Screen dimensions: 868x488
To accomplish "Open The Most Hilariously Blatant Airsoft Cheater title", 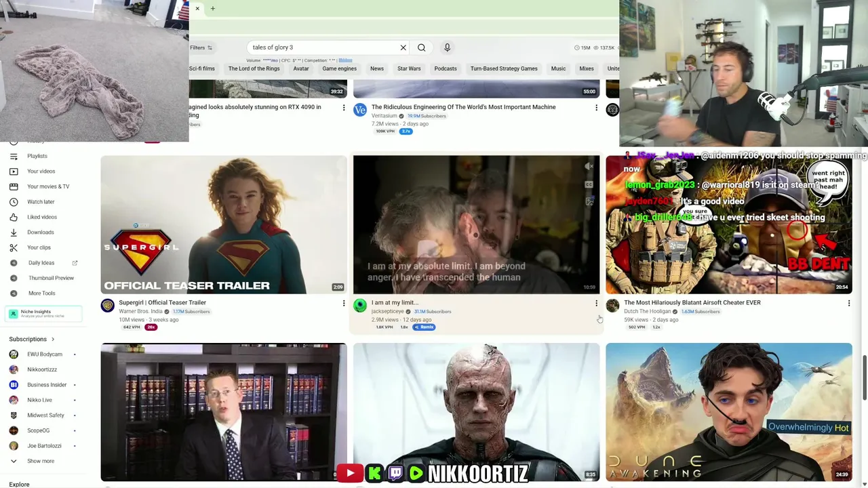I will point(692,303).
